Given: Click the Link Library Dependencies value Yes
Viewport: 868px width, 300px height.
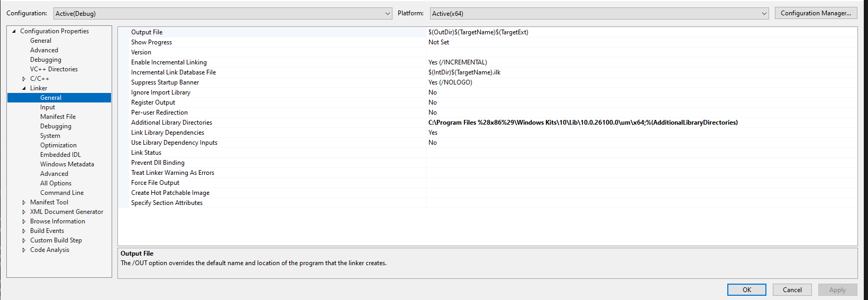Looking at the screenshot, I should [x=433, y=133].
